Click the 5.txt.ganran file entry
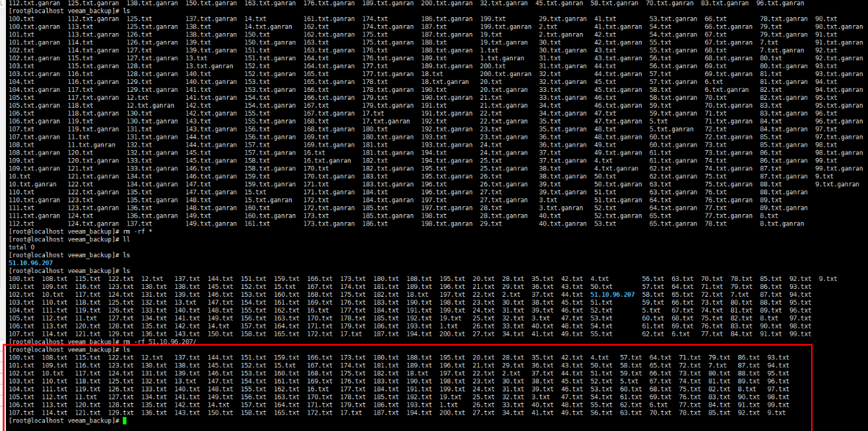868x431 pixels. pyautogui.click(x=672, y=130)
